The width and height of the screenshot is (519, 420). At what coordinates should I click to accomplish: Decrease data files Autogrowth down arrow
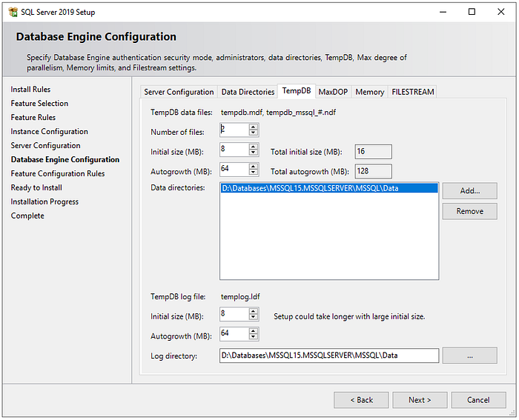254,173
